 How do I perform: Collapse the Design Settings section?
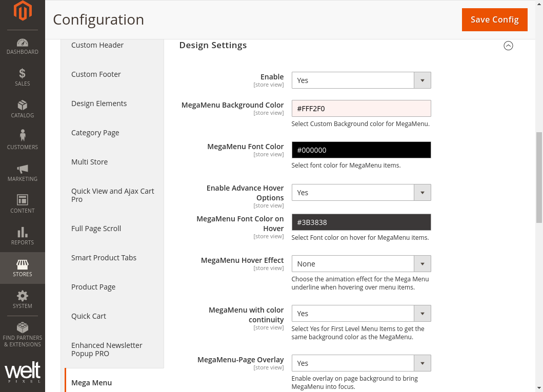point(508,46)
